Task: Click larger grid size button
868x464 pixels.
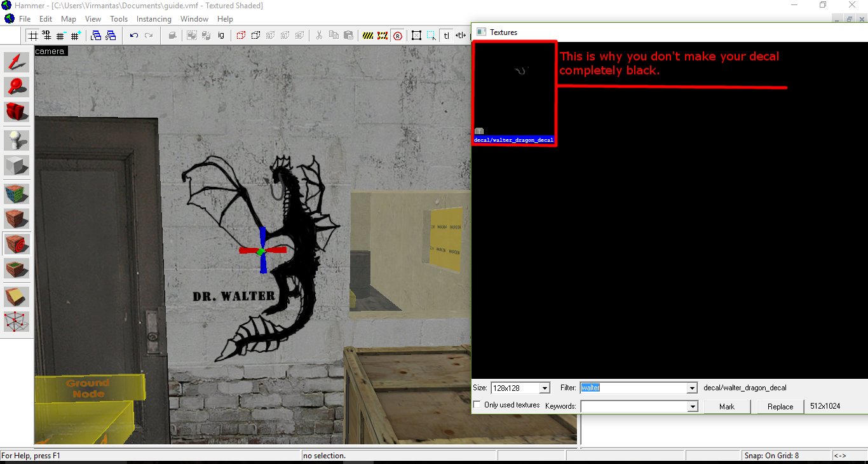Action: coord(76,36)
